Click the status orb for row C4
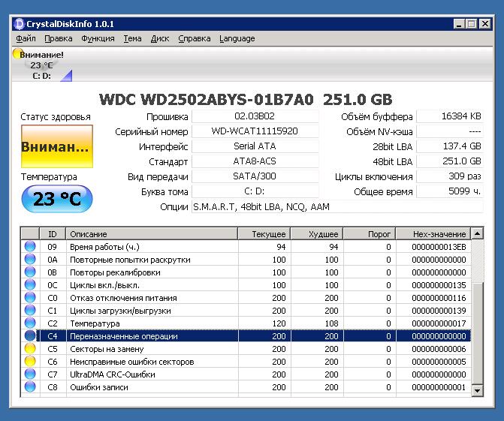504x421 pixels. [x=30, y=336]
